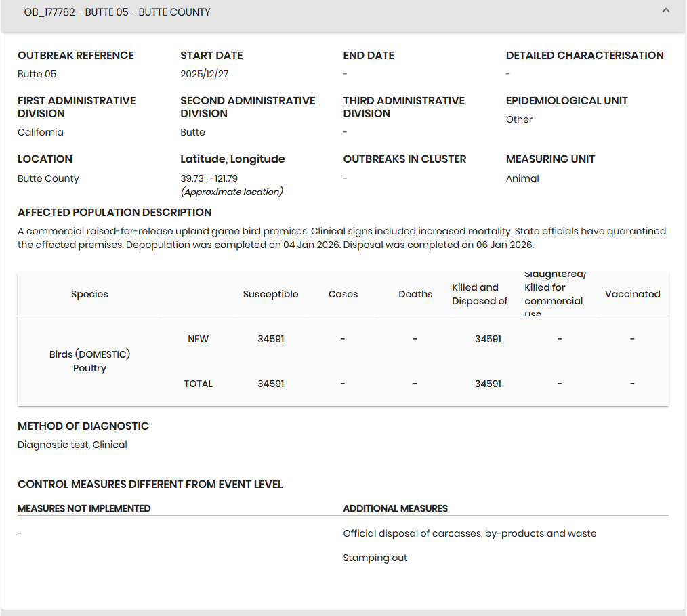Click the NEW row susceptible count 34591

[x=270, y=339]
